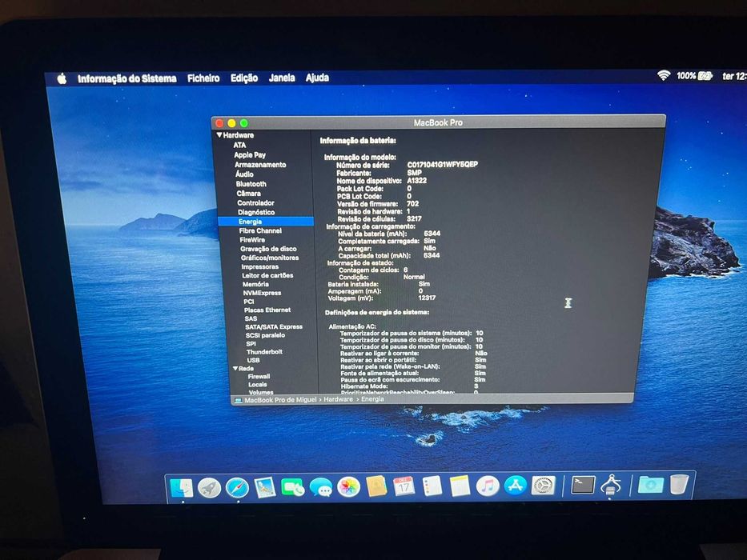Launch FaceTime from the dock
747x560 pixels.
[x=292, y=488]
